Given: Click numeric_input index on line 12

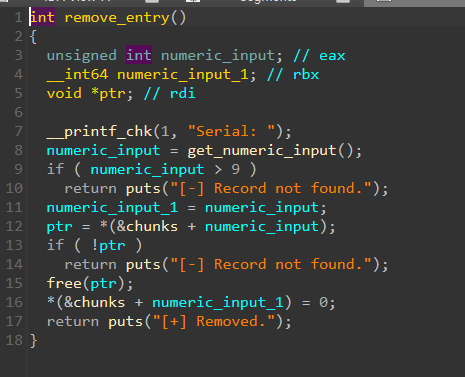Looking at the screenshot, I should pos(261,226).
